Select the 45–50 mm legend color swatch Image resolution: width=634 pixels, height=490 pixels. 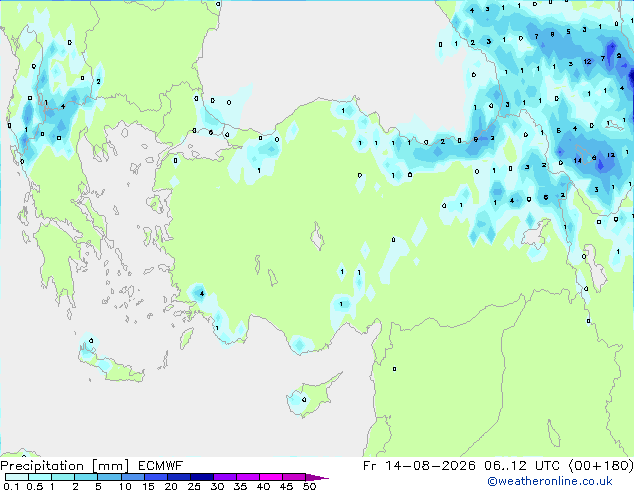(x=294, y=477)
